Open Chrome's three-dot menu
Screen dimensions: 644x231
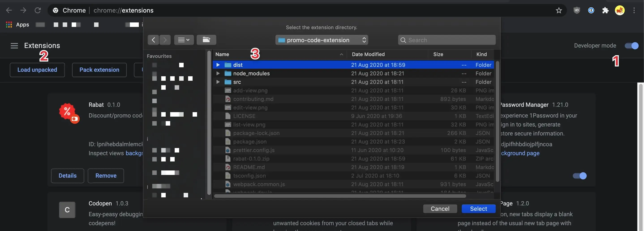tap(634, 10)
